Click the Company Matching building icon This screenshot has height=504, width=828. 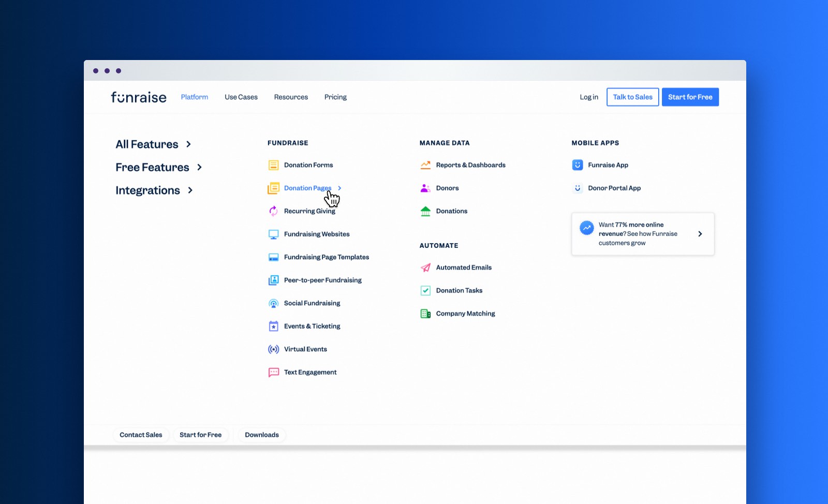click(425, 314)
